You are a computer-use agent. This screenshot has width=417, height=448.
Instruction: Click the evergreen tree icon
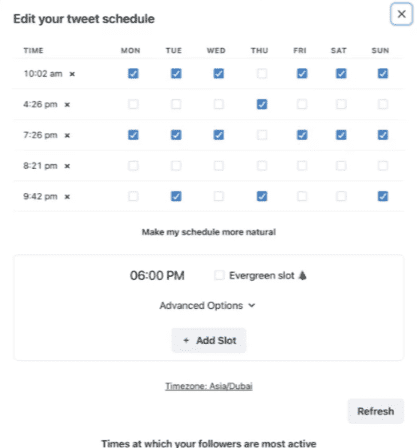pos(302,276)
